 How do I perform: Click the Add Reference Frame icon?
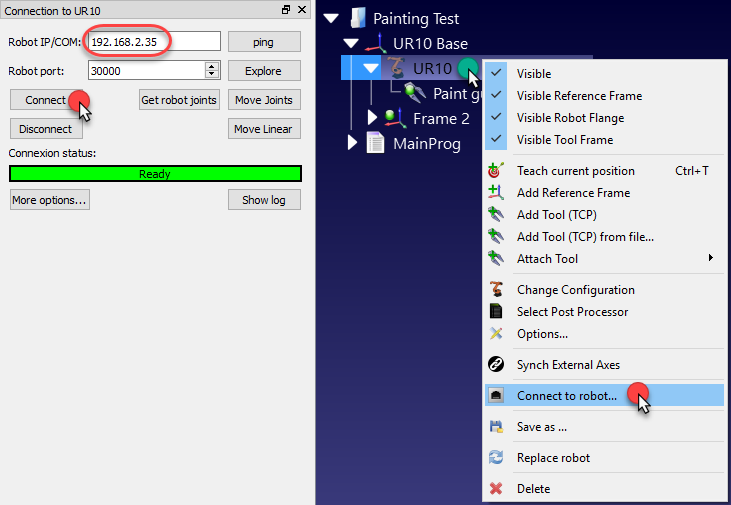[x=495, y=193]
